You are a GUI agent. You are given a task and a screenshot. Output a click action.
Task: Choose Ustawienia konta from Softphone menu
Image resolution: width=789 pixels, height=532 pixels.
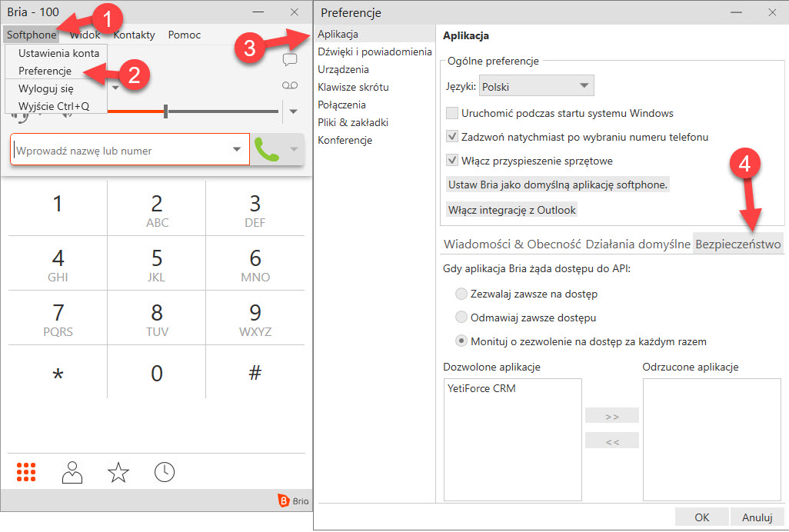point(56,53)
